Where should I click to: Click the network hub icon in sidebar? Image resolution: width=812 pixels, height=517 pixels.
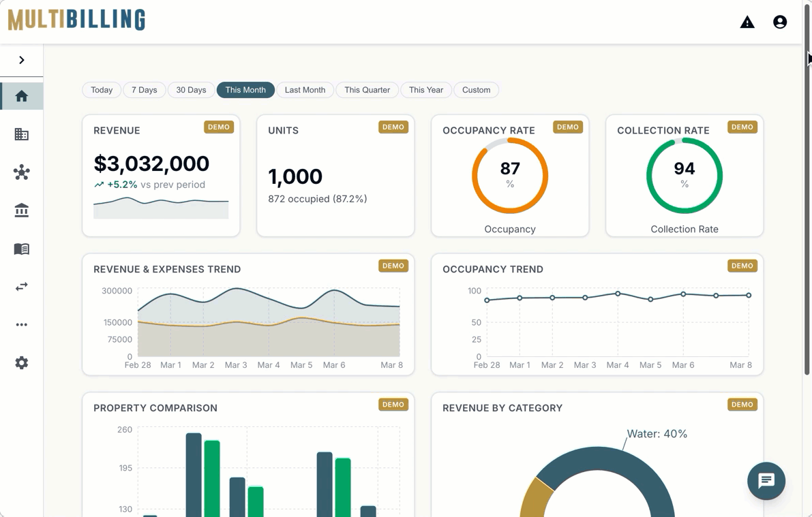21,172
